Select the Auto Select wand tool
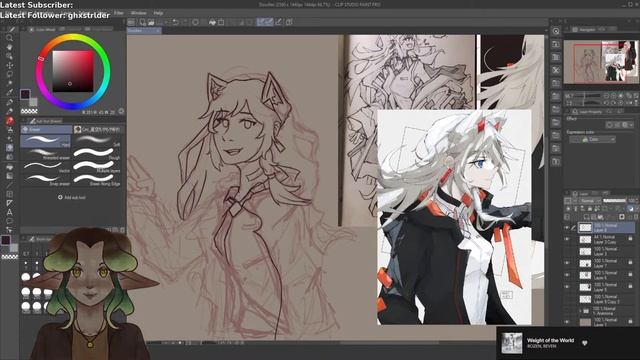This screenshot has width=640, height=360. 9,83
